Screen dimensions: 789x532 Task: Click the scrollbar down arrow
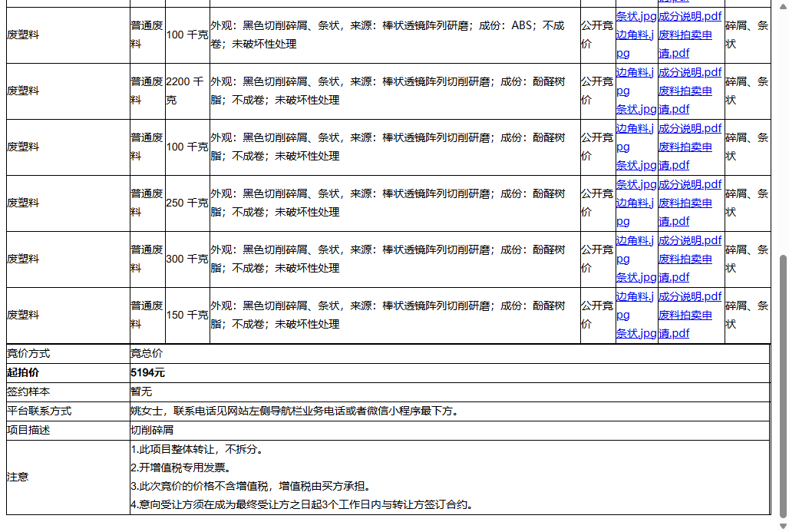coord(782,526)
